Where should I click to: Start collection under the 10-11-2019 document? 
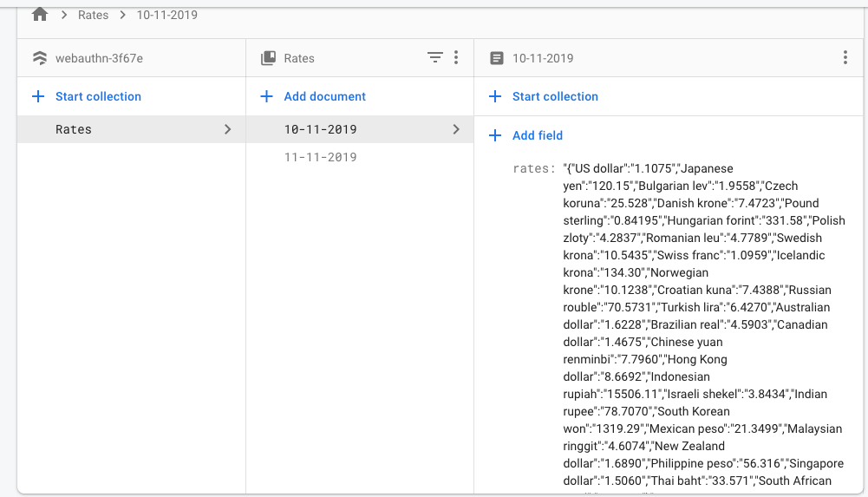click(554, 96)
